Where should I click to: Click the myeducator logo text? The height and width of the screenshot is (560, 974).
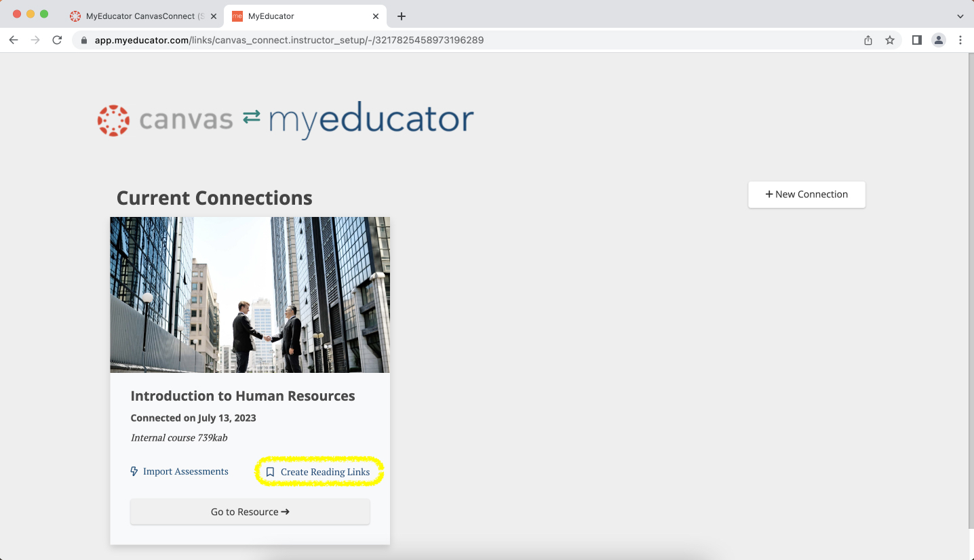click(371, 120)
